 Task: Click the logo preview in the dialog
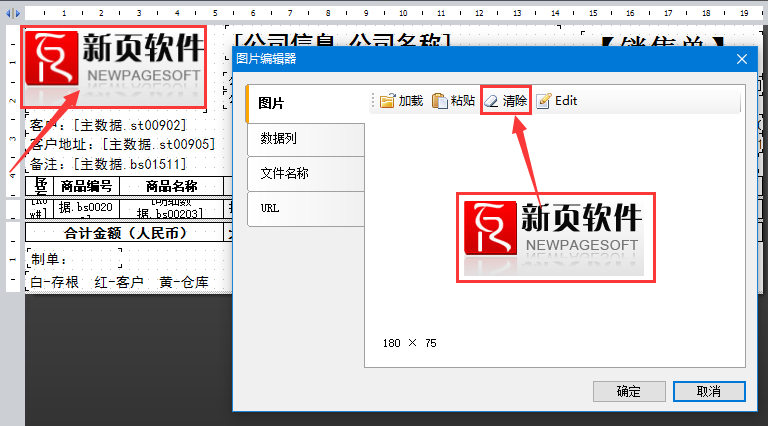(556, 238)
